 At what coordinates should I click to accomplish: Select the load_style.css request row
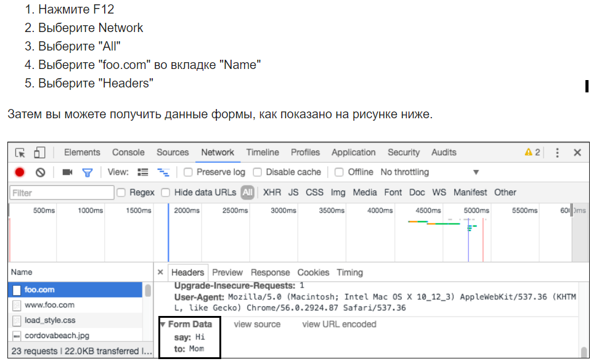(x=75, y=320)
